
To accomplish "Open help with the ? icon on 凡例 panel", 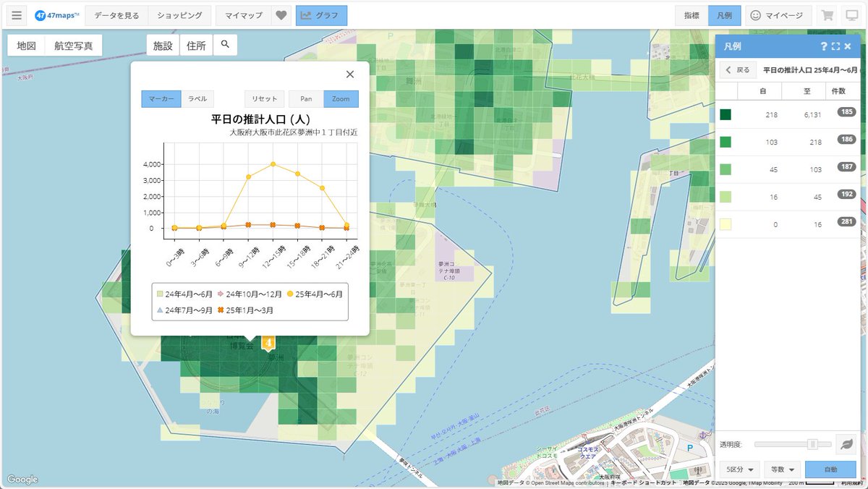I will (824, 46).
